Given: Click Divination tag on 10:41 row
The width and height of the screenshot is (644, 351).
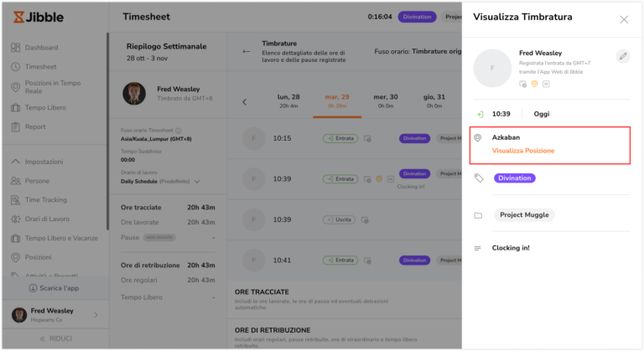Looking at the screenshot, I should [x=414, y=261].
